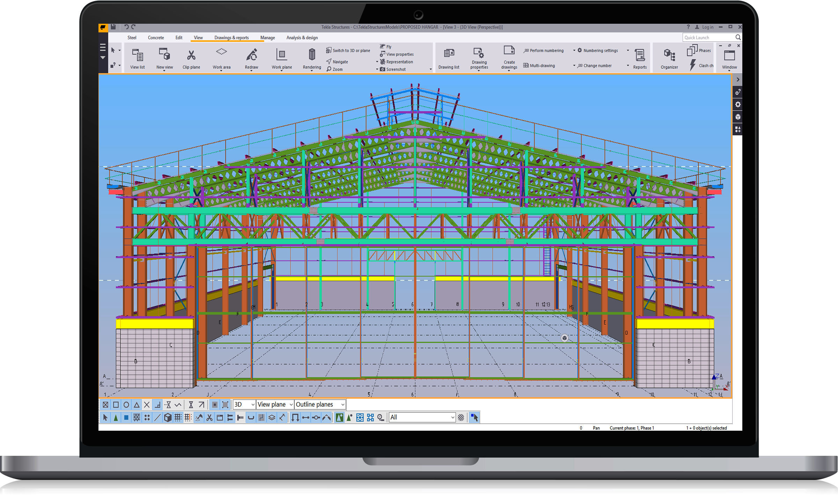Click Switch to 3D or plane
The width and height of the screenshot is (838, 504).
coord(348,51)
